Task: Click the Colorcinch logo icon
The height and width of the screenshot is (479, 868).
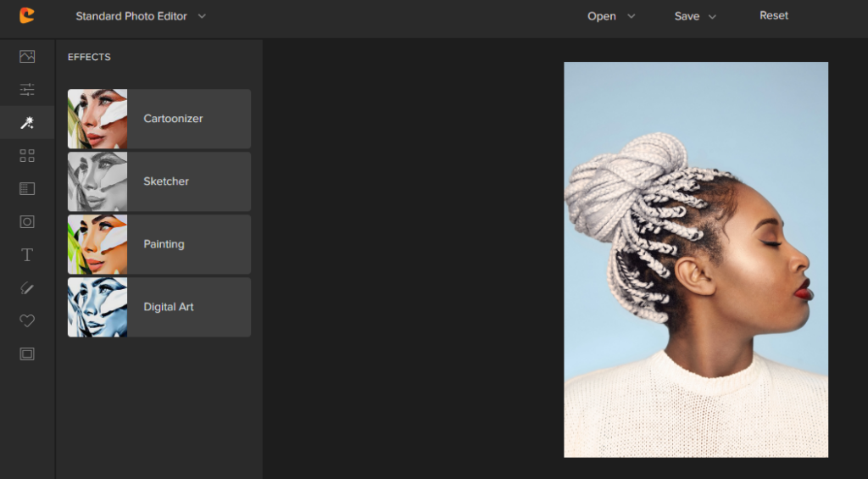Action: tap(26, 15)
